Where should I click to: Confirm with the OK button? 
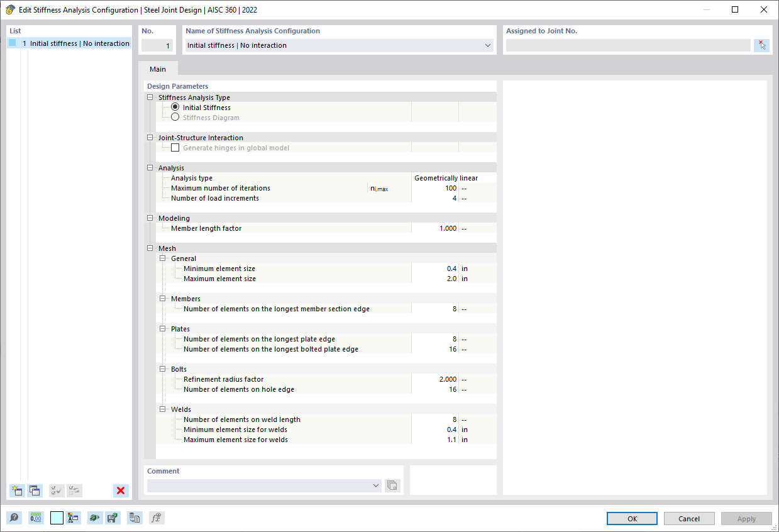coord(632,519)
